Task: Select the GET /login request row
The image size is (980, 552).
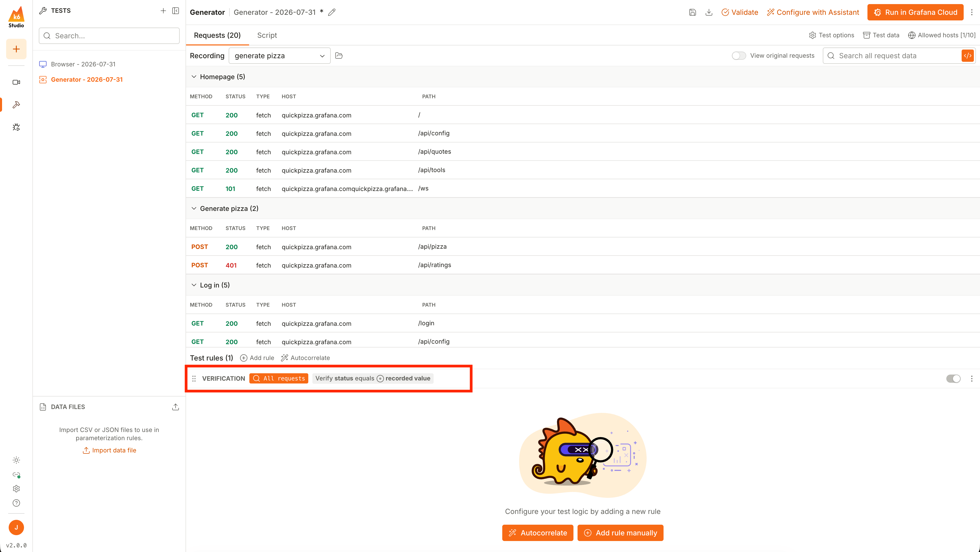Action: [x=583, y=323]
